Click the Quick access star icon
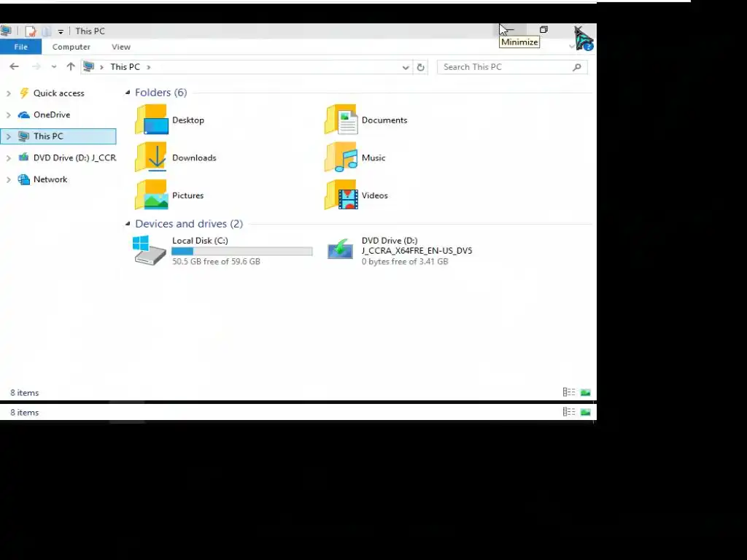The image size is (747, 560). click(24, 93)
